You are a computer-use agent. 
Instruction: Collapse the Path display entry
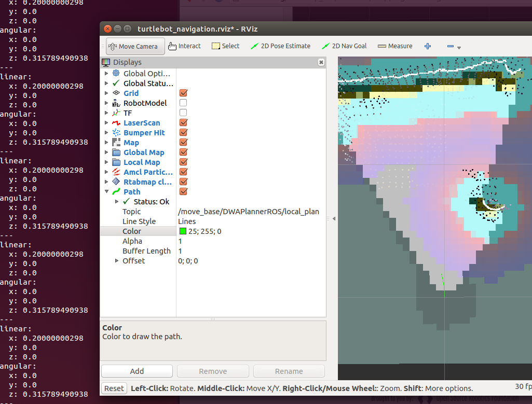tap(106, 192)
